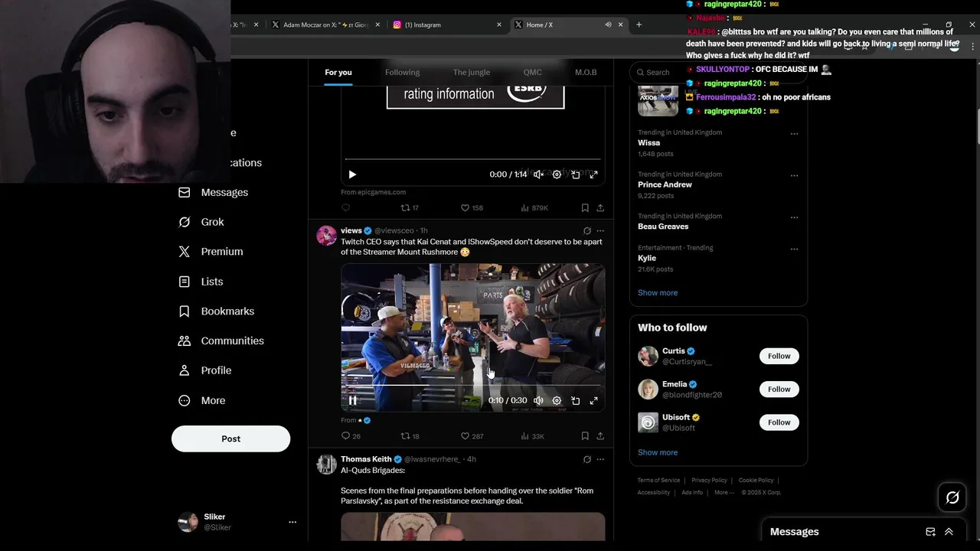The height and width of the screenshot is (551, 980).
Task: Open Lists in sidebar
Action: tap(201, 282)
